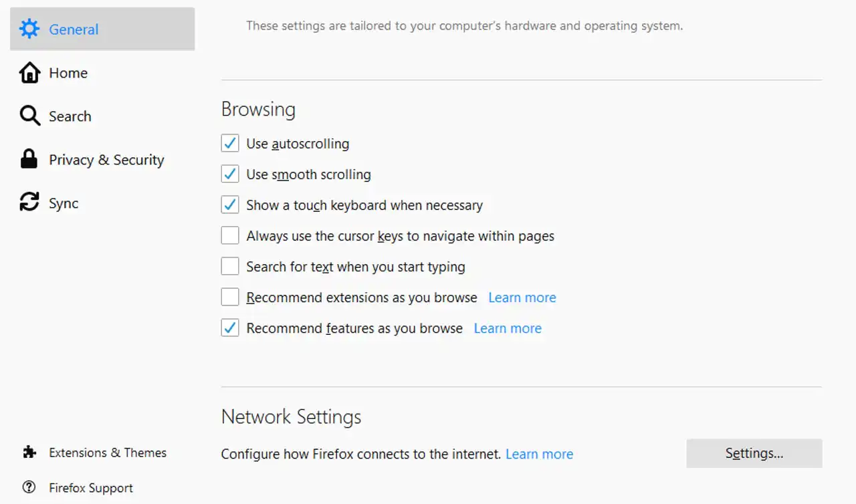Enable cursor keys navigation within pages

coord(229,235)
